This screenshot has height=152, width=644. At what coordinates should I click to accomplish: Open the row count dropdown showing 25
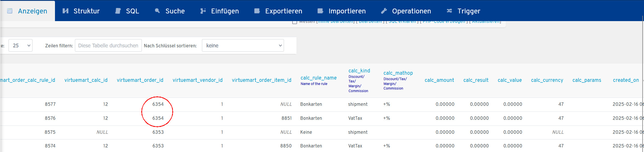coord(21,45)
